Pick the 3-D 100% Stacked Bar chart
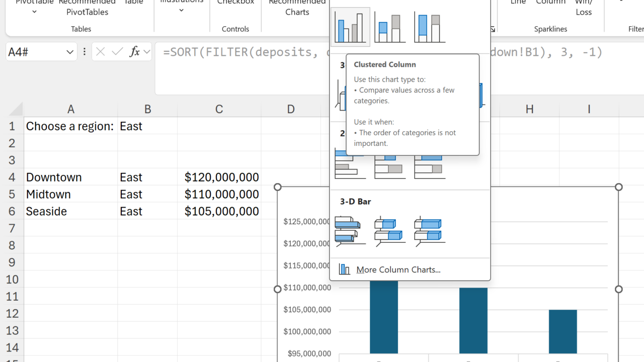Viewport: 644px width, 362px height. (430, 231)
